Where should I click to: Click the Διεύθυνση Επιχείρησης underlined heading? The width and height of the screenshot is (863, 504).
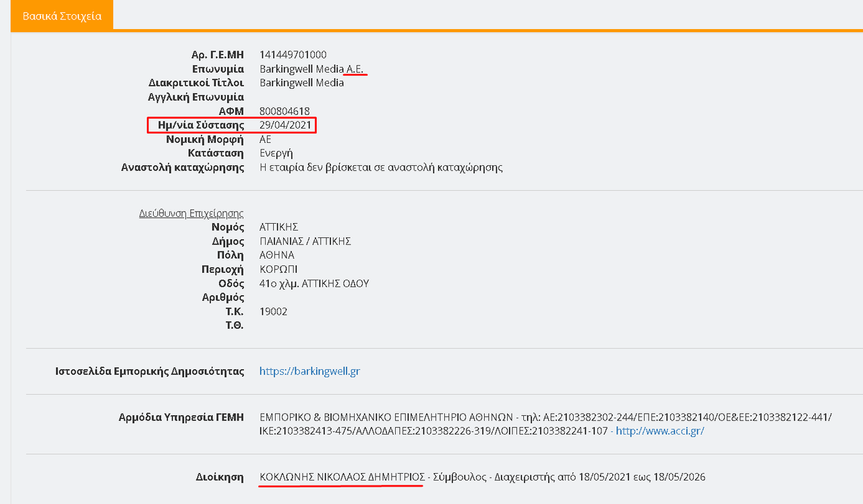191,214
